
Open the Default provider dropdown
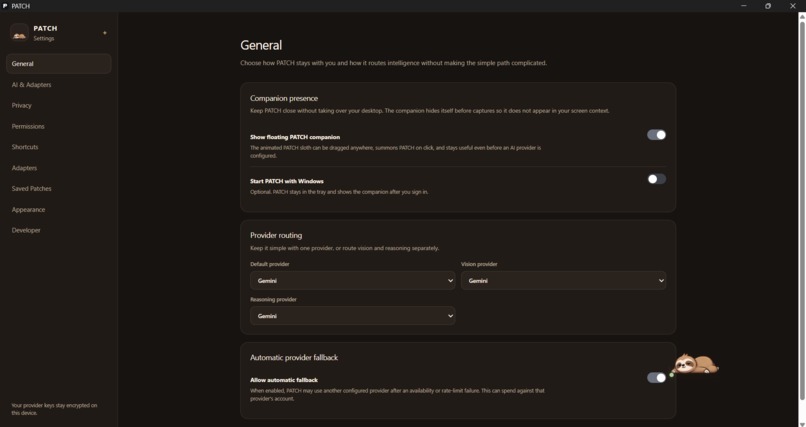[353, 281]
